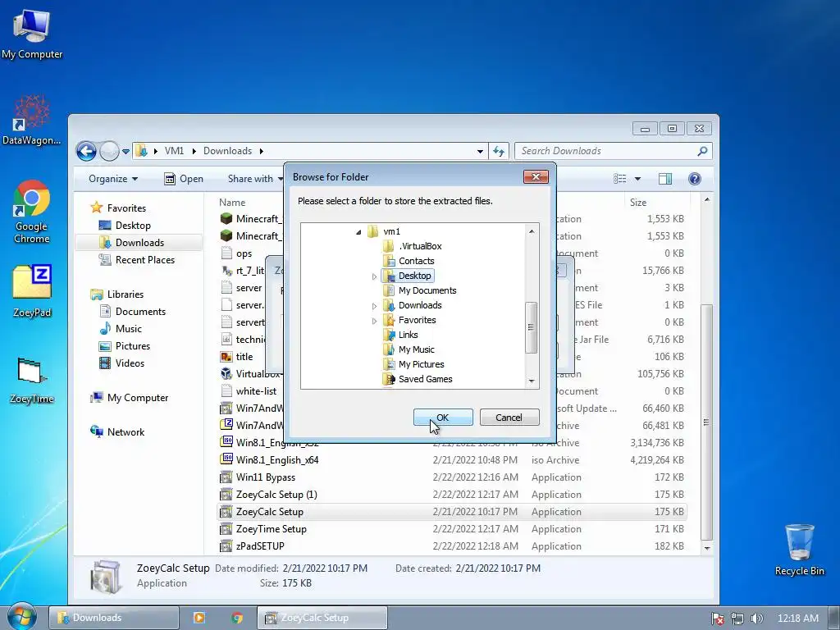The width and height of the screenshot is (840, 630).
Task: Switch to Downloads taskbar item
Action: (x=113, y=618)
